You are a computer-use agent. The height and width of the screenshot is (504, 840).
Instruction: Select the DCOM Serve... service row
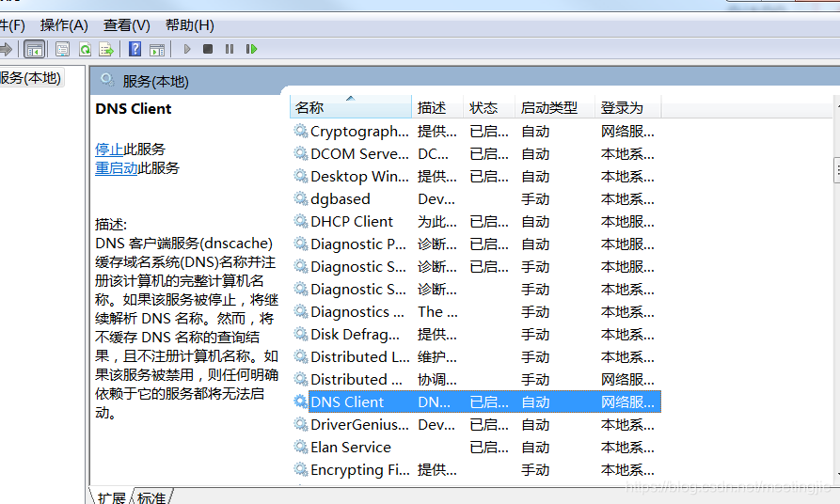point(476,153)
